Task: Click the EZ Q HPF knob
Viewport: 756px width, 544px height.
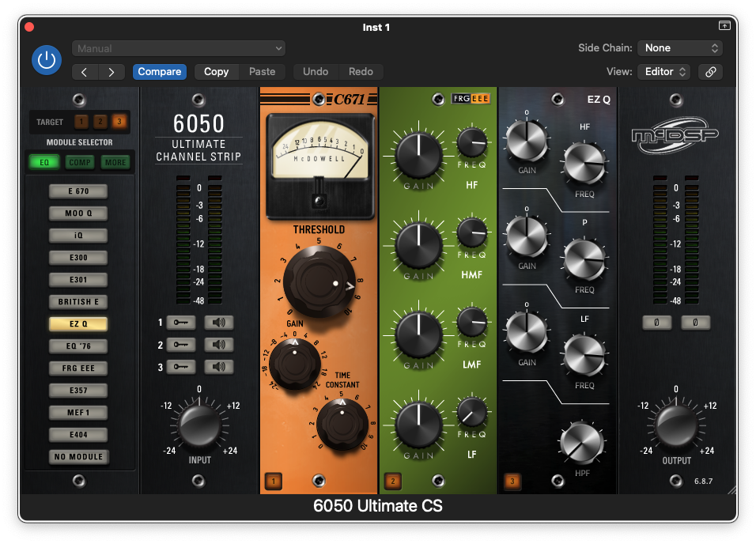Action: (x=582, y=444)
